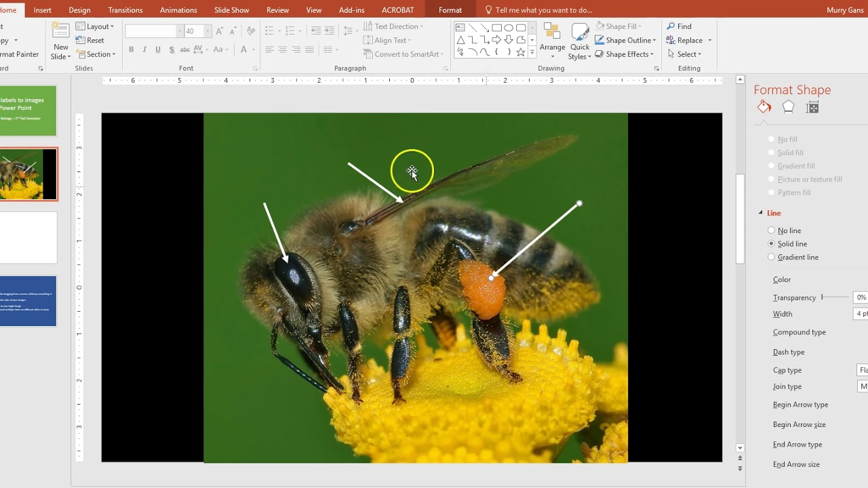Image resolution: width=868 pixels, height=488 pixels.
Task: Click the Decrease Font Size icon
Action: (233, 31)
